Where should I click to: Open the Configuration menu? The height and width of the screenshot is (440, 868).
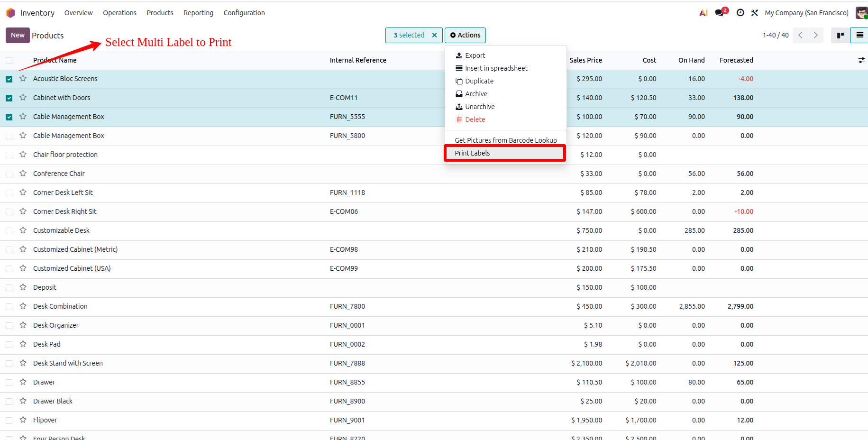click(x=244, y=13)
